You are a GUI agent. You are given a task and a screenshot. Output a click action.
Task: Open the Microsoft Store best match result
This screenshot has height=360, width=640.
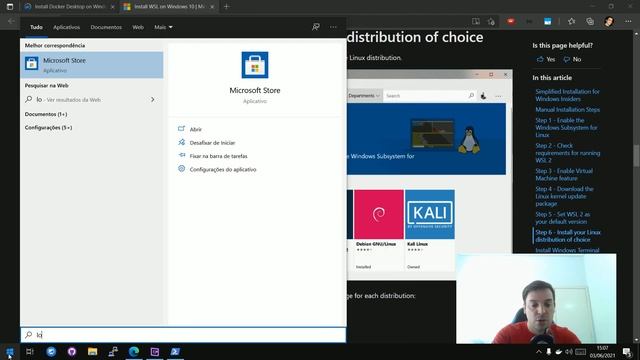click(x=92, y=65)
